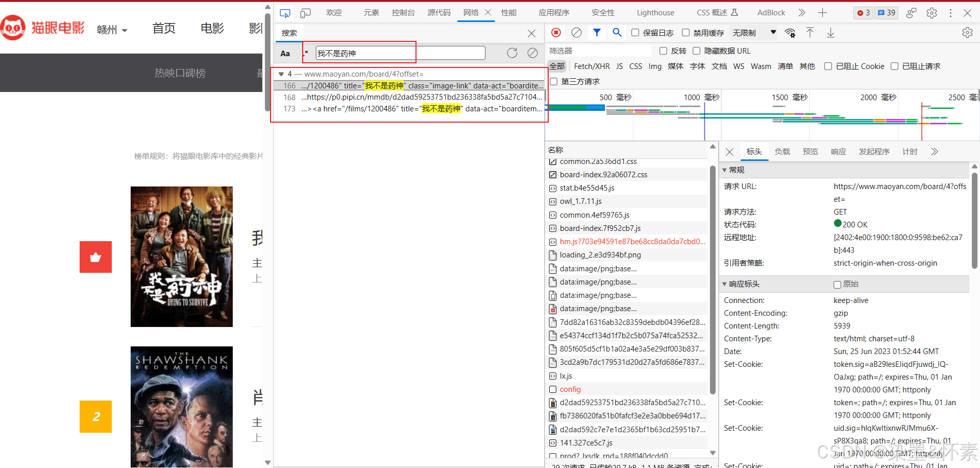Show more detail tabs chevron
The image size is (980, 468).
coord(934,152)
